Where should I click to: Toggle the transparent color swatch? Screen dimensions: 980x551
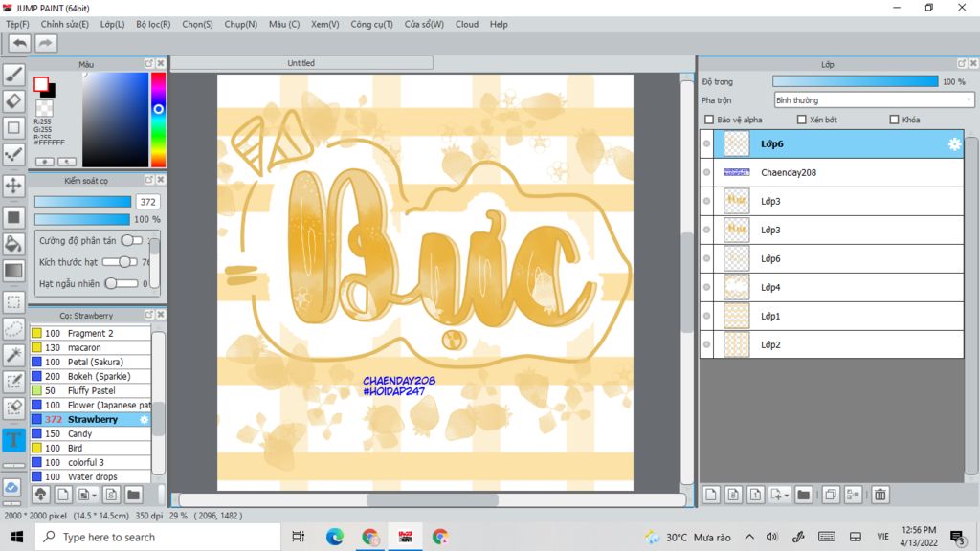pyautogui.click(x=44, y=107)
